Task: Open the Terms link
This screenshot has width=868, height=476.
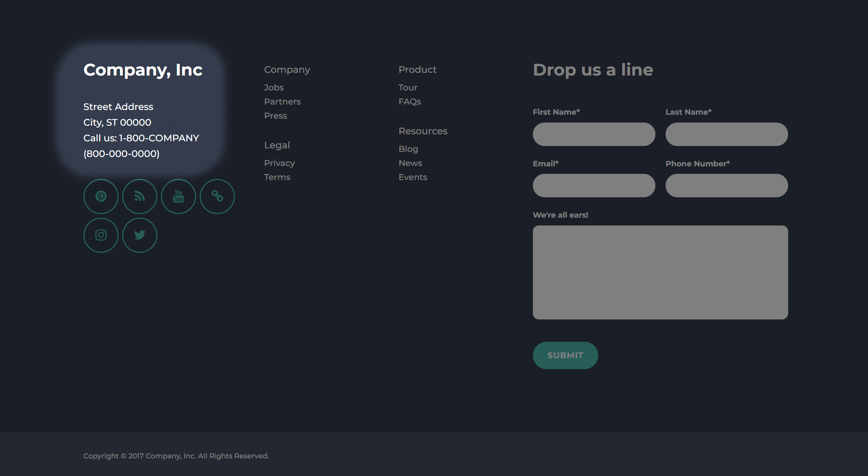Action: tap(277, 177)
